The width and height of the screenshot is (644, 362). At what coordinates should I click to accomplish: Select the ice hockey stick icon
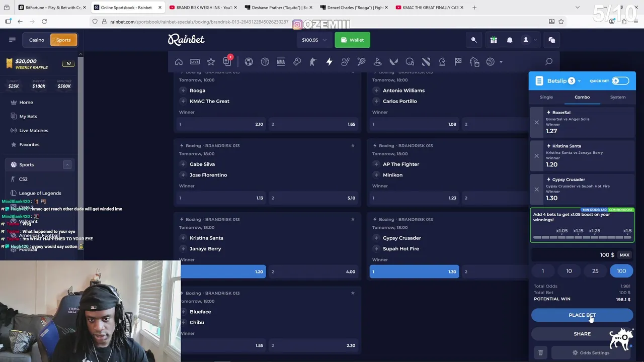[x=345, y=62]
